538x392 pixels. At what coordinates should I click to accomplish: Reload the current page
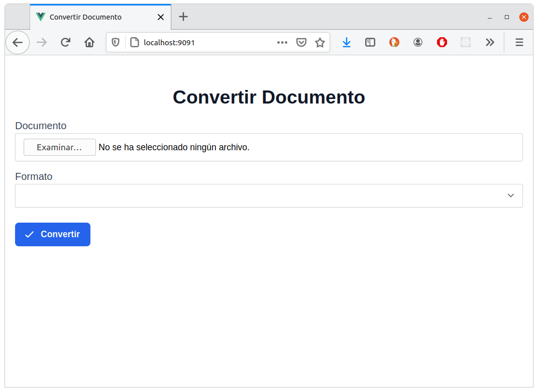(x=65, y=42)
